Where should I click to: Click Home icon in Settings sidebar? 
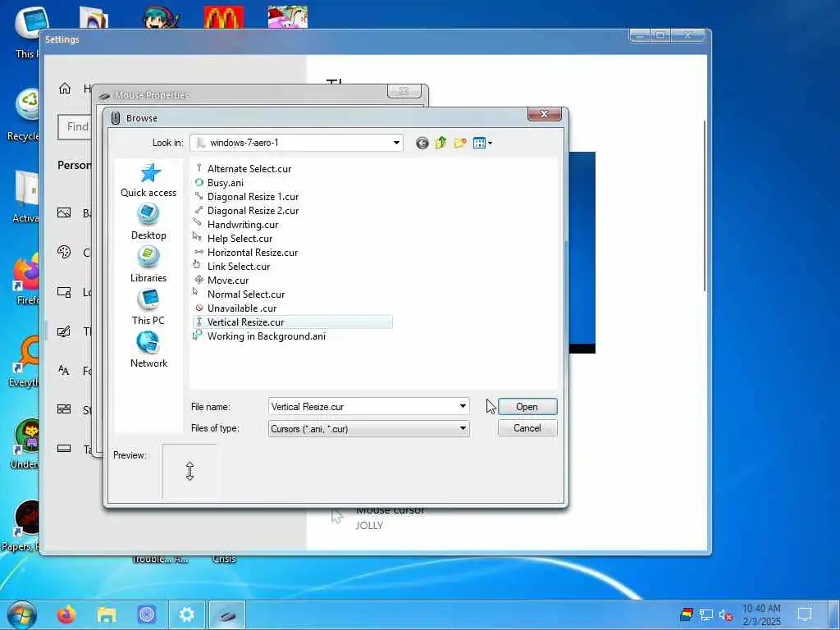[65, 88]
